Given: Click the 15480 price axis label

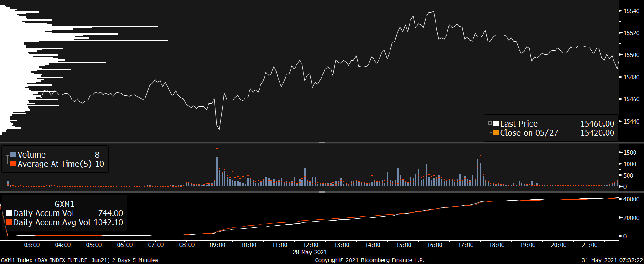Looking at the screenshot, I should point(631,77).
